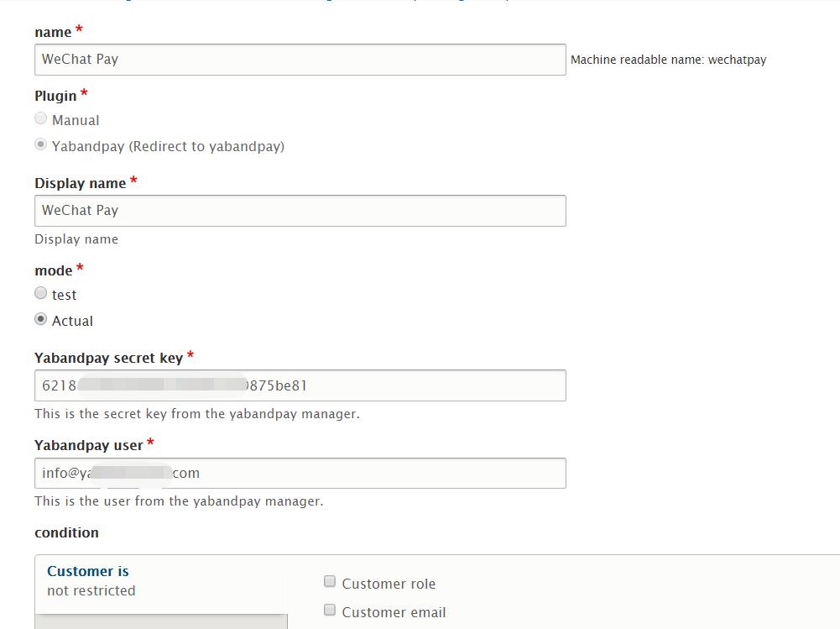
Task: Click the condition section heading
Action: pos(66,532)
